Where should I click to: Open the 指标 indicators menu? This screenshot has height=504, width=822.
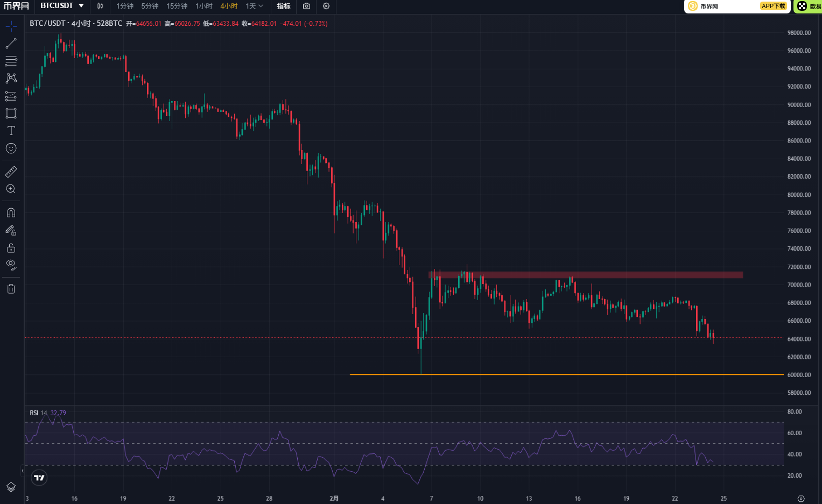(284, 6)
